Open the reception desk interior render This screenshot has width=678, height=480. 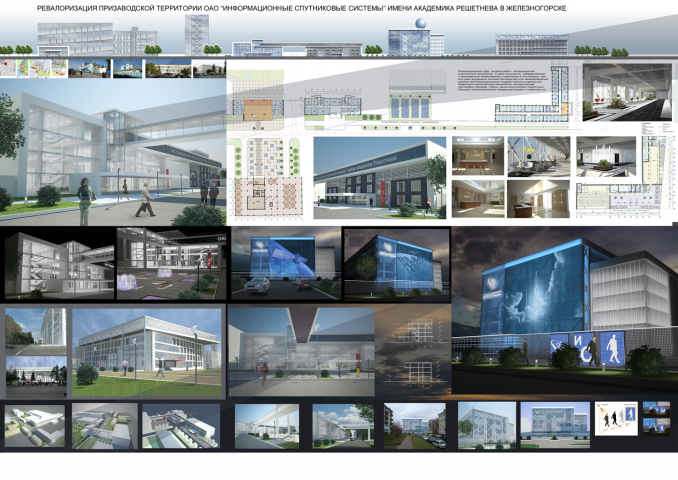pos(478,156)
